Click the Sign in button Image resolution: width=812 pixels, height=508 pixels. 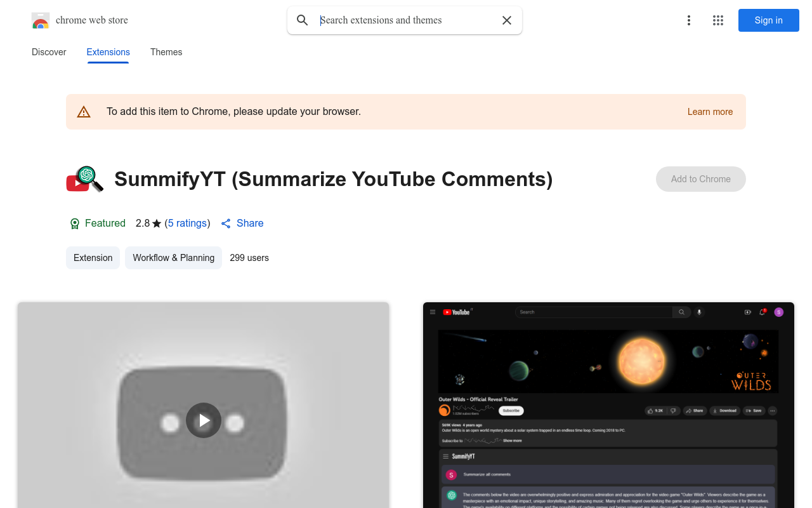(x=769, y=20)
